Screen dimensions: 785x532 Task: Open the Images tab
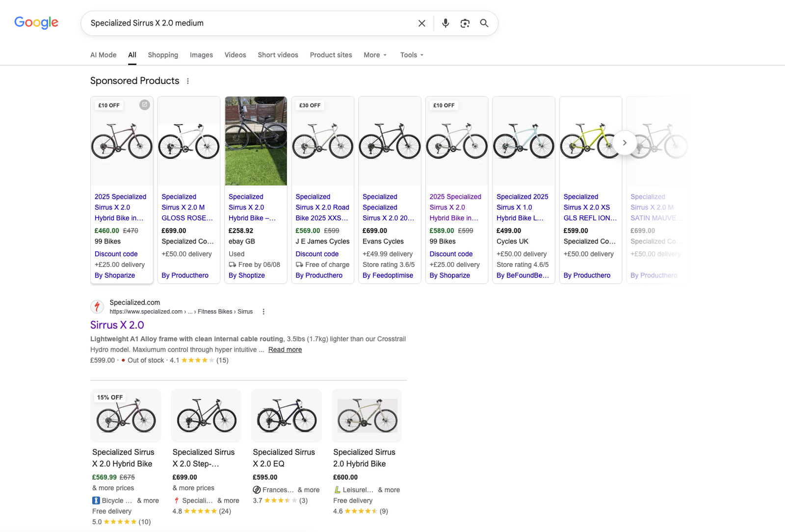pos(201,55)
